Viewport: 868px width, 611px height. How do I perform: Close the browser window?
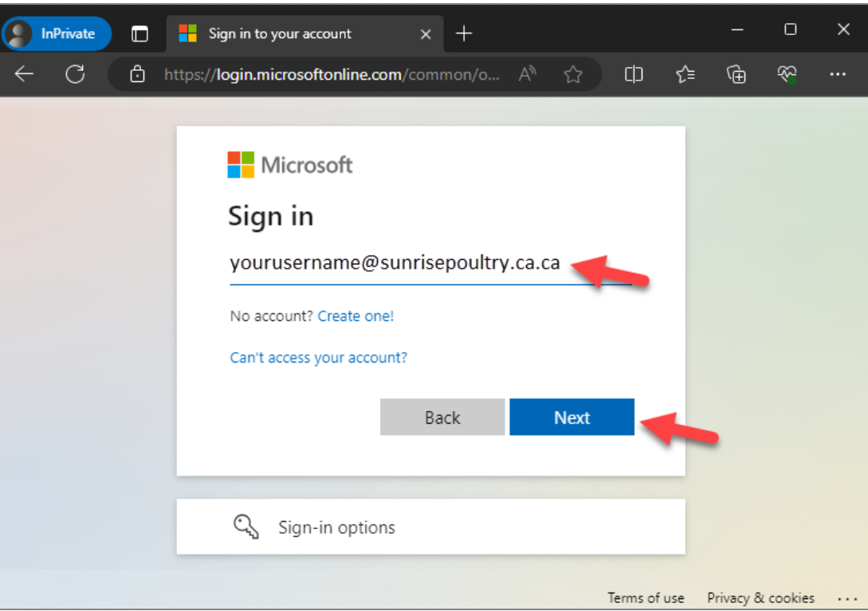coord(843,29)
